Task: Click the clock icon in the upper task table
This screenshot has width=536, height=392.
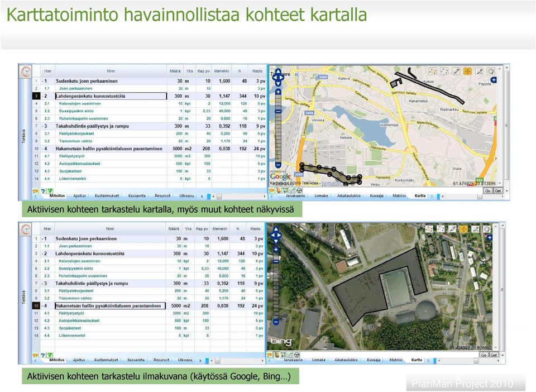Action: [26, 71]
